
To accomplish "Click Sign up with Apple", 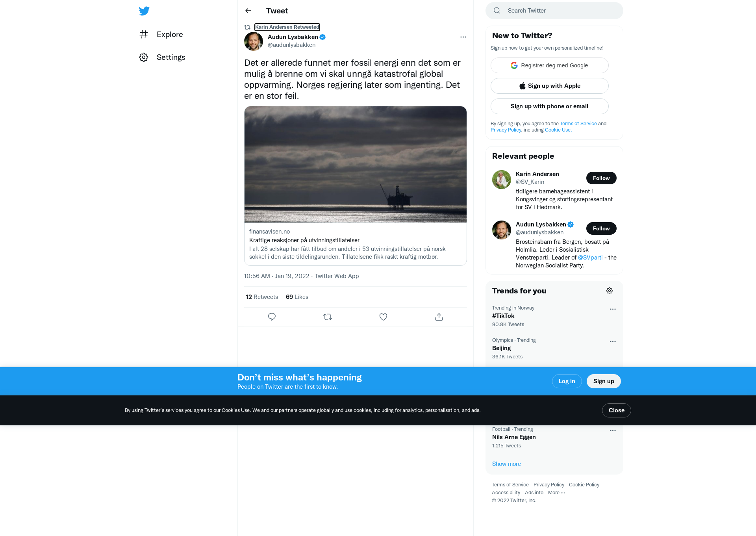I will click(x=550, y=86).
